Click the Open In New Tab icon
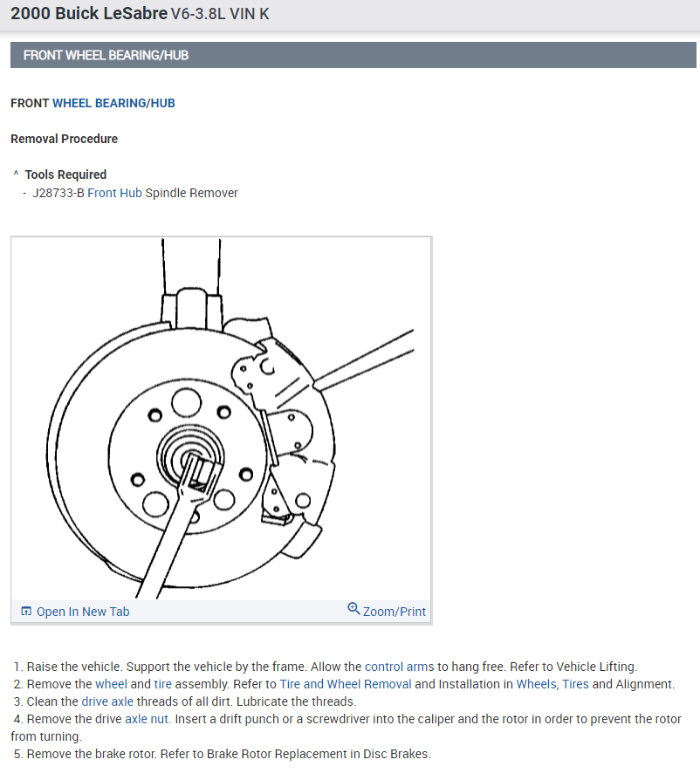The width and height of the screenshot is (700, 780). click(x=26, y=611)
